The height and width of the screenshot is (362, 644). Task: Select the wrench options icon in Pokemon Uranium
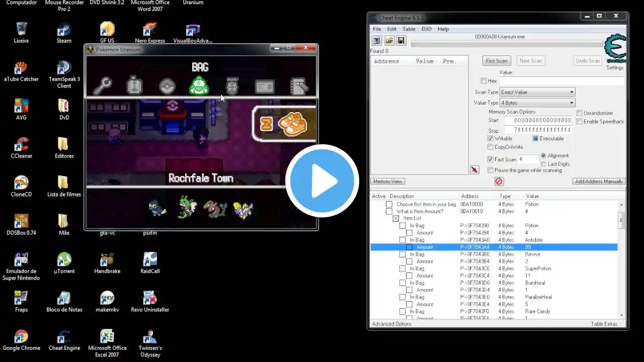102,86
